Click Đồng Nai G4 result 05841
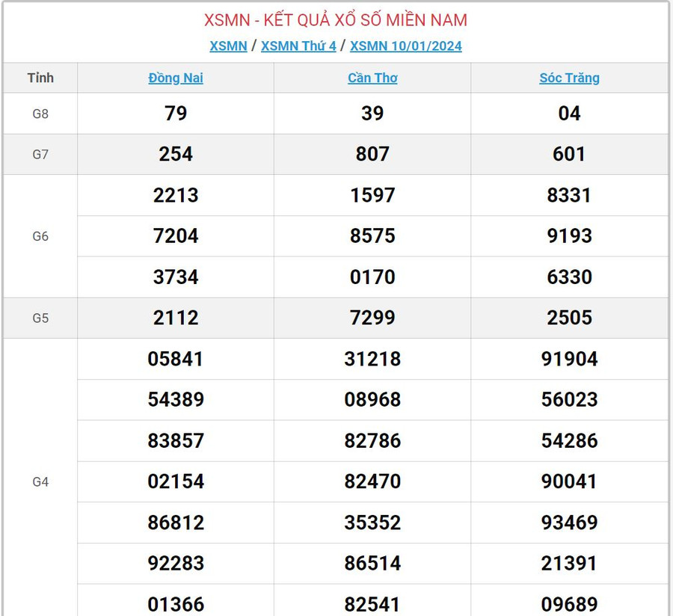 [x=176, y=359]
